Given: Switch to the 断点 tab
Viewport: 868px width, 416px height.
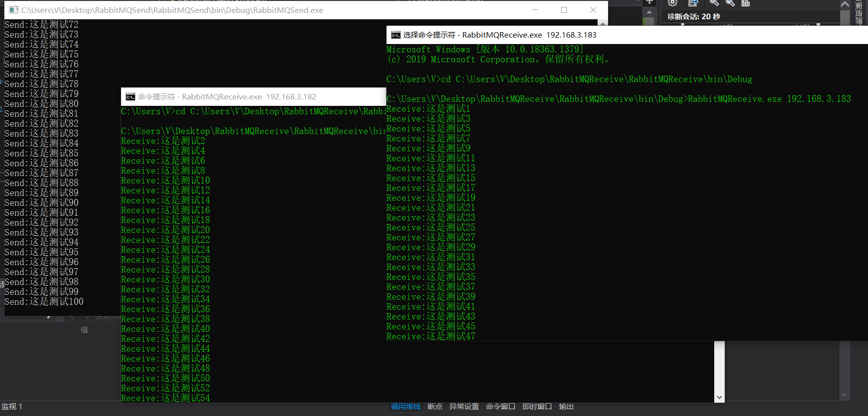Looking at the screenshot, I should coord(435,407).
